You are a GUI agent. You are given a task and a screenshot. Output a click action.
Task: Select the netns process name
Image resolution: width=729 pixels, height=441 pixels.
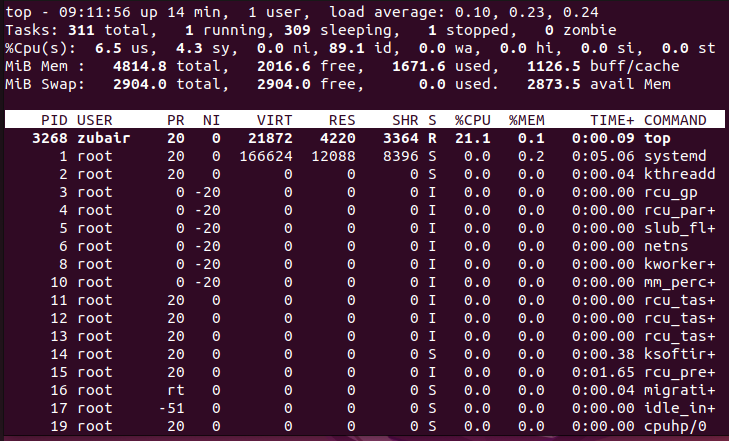tap(666, 246)
